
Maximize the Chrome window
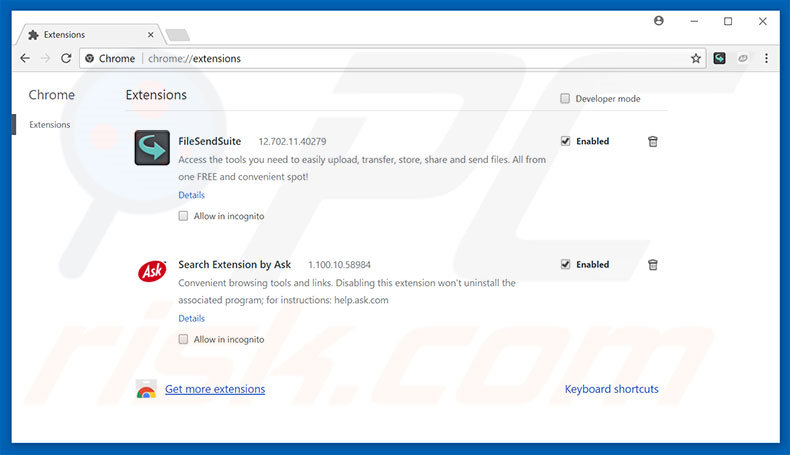pyautogui.click(x=728, y=21)
